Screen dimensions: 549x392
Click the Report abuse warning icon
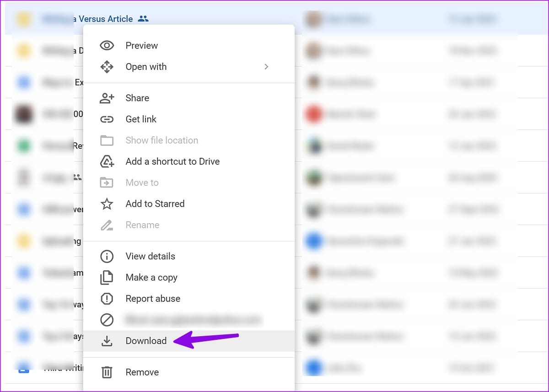[x=107, y=299]
